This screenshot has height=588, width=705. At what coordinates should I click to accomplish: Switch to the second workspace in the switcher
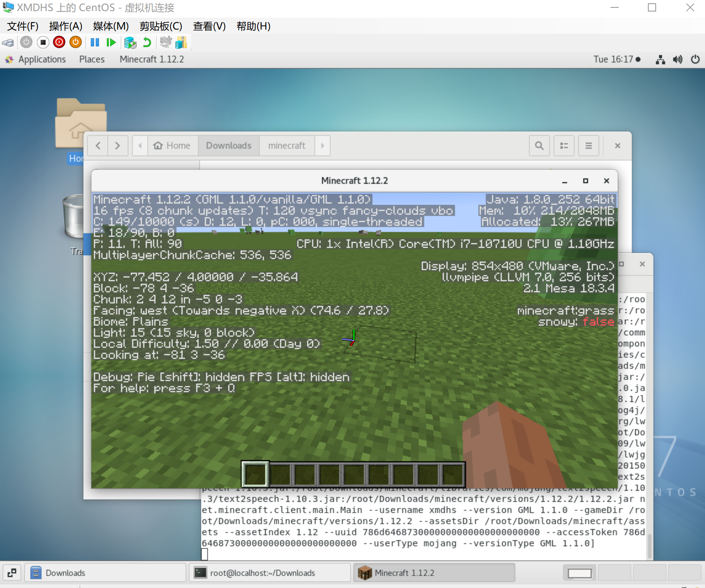coord(615,573)
